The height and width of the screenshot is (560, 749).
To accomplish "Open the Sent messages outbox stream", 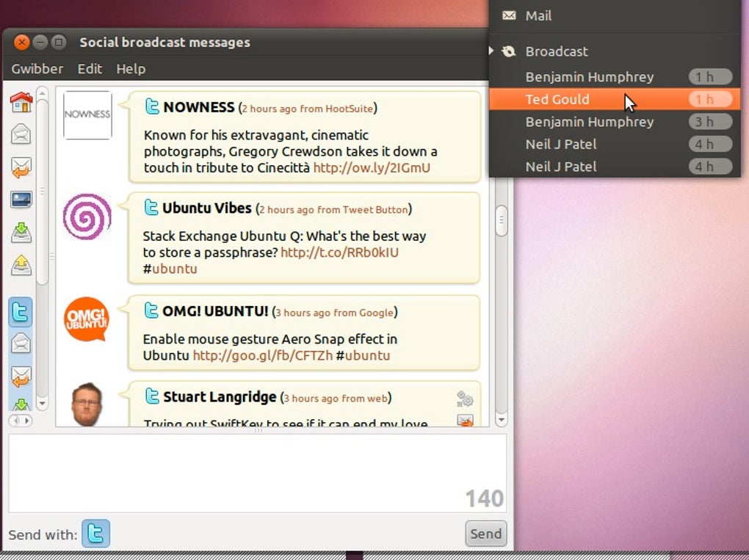I will (x=21, y=265).
